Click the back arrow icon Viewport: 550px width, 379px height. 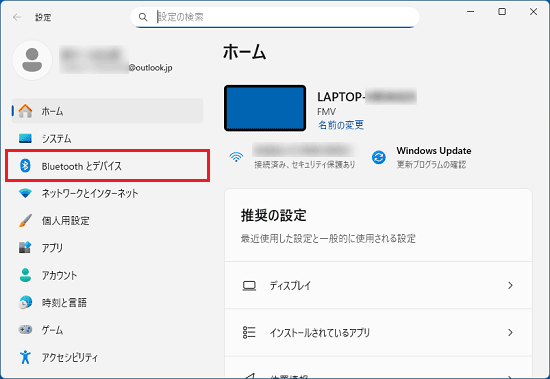[x=17, y=17]
